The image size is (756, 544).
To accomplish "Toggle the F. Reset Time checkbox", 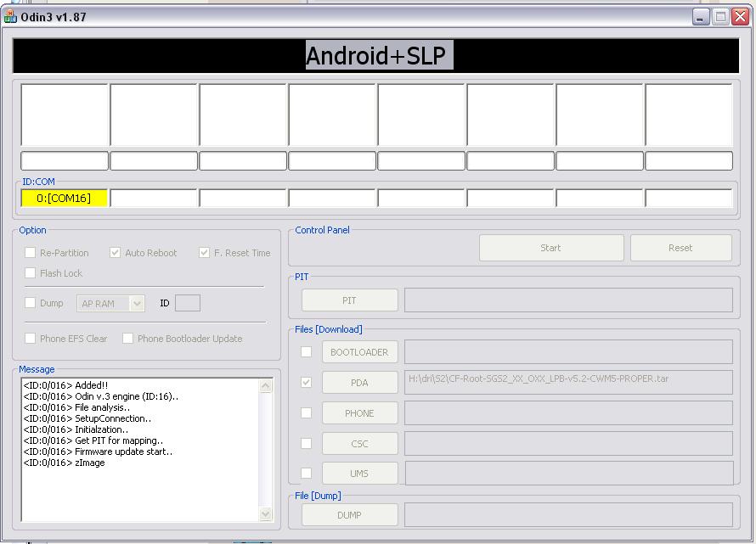I will [x=204, y=253].
